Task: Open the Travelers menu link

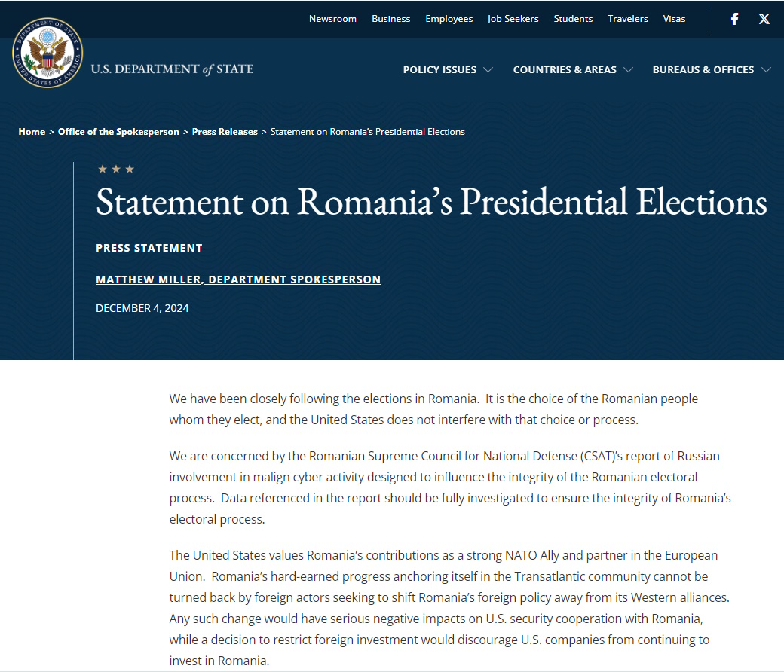Action: (x=627, y=19)
